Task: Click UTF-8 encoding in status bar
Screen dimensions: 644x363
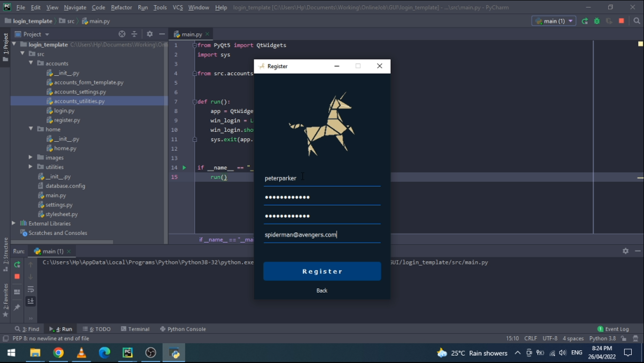Action: point(550,339)
